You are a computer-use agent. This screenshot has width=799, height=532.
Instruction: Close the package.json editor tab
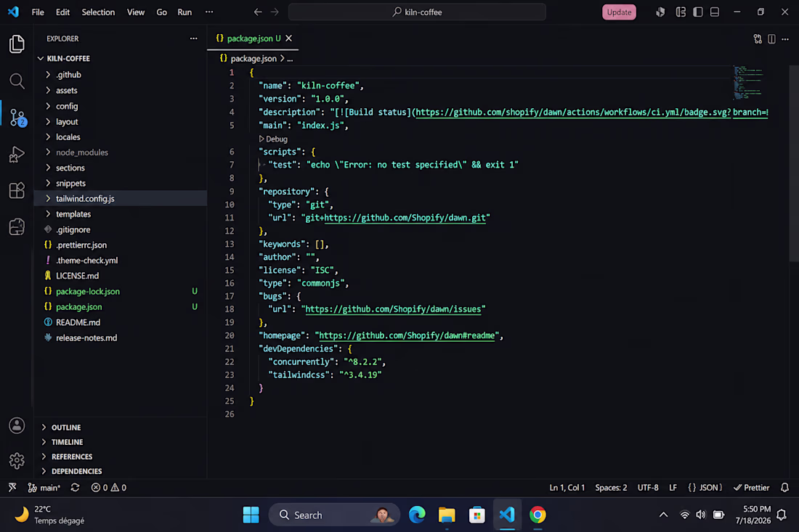[289, 38]
